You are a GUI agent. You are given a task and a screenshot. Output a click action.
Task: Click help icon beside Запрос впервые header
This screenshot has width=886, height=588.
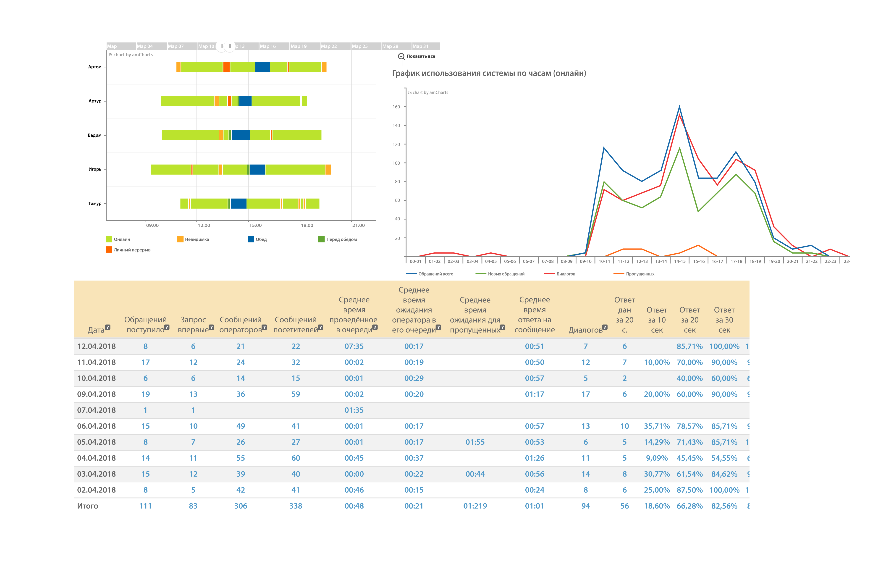[x=211, y=327]
